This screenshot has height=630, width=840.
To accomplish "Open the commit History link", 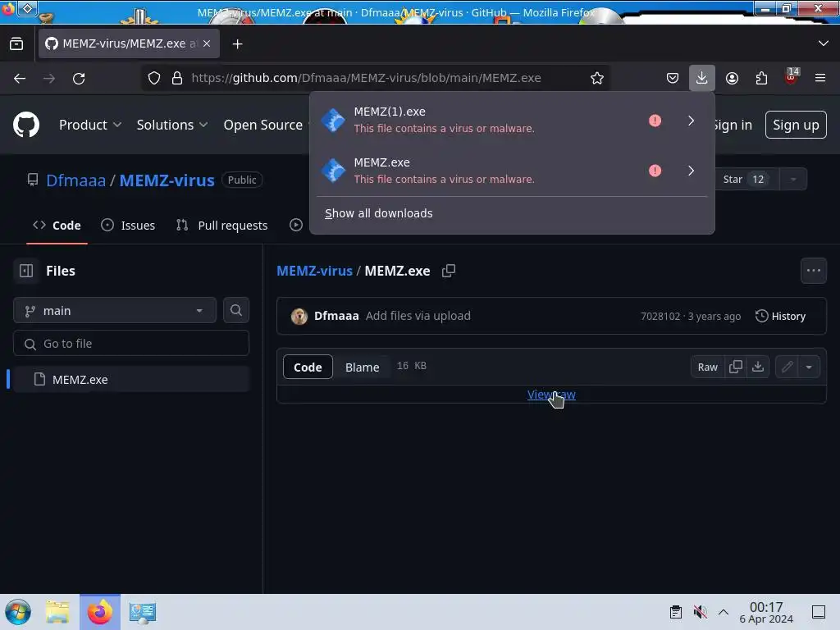I will (x=781, y=316).
